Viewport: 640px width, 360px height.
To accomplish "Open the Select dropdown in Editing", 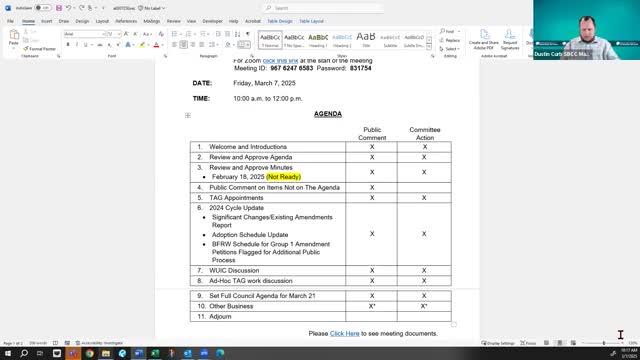I will coord(450,49).
